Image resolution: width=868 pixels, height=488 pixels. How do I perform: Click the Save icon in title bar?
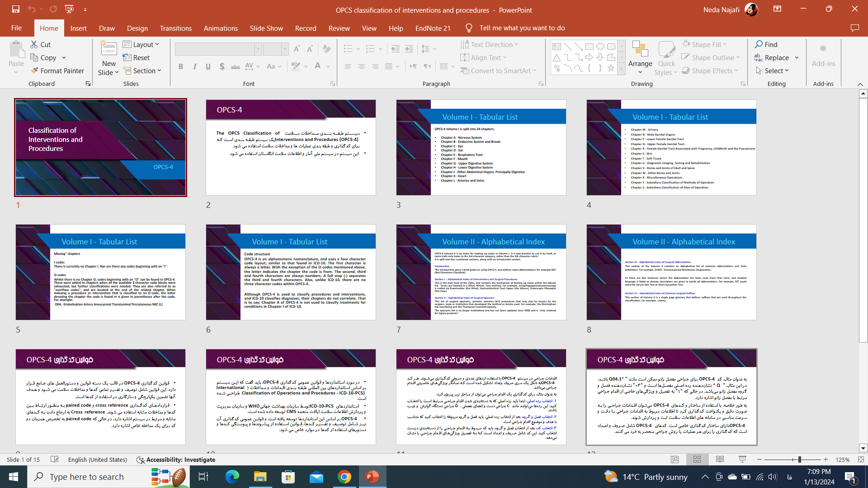pos(16,9)
